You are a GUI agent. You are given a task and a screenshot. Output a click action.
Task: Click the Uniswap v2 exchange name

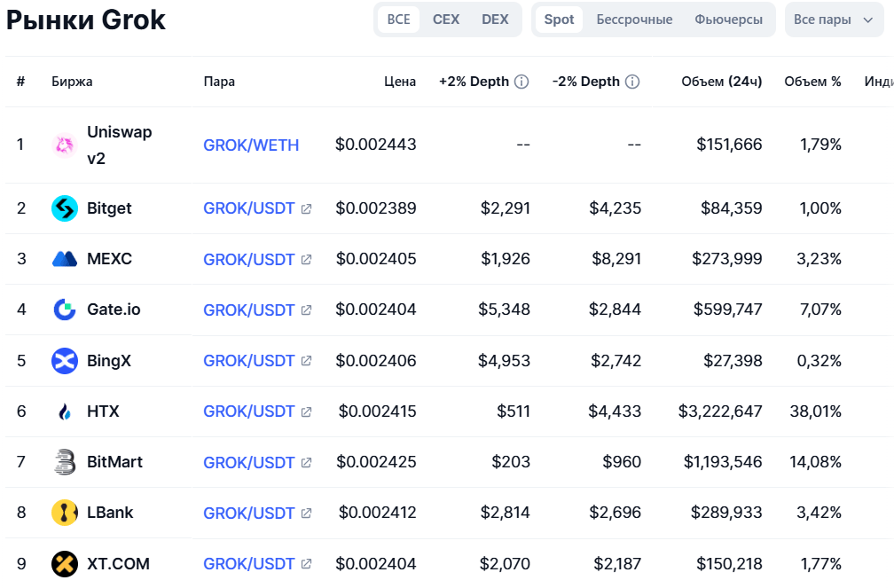pyautogui.click(x=119, y=145)
